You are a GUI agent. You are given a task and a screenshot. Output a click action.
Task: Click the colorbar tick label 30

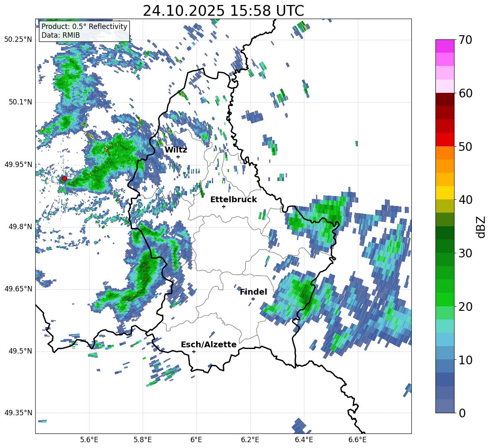pos(465,253)
